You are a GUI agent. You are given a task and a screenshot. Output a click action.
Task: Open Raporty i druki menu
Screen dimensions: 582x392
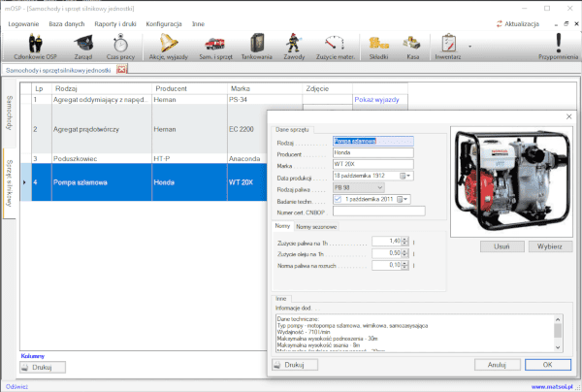[x=115, y=23]
